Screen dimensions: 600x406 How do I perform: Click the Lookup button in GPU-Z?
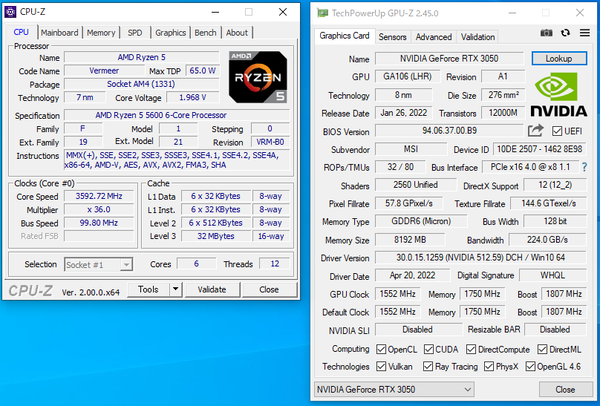[559, 59]
